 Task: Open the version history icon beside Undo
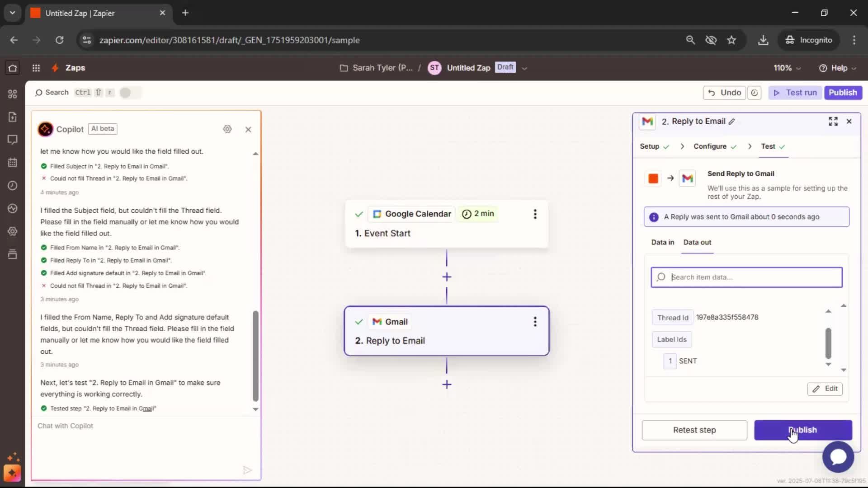(x=755, y=93)
